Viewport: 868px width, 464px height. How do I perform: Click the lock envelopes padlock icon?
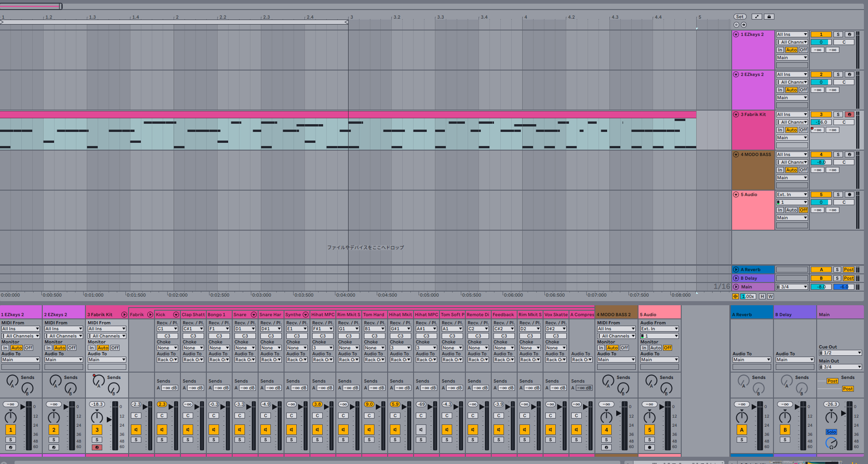tap(769, 17)
